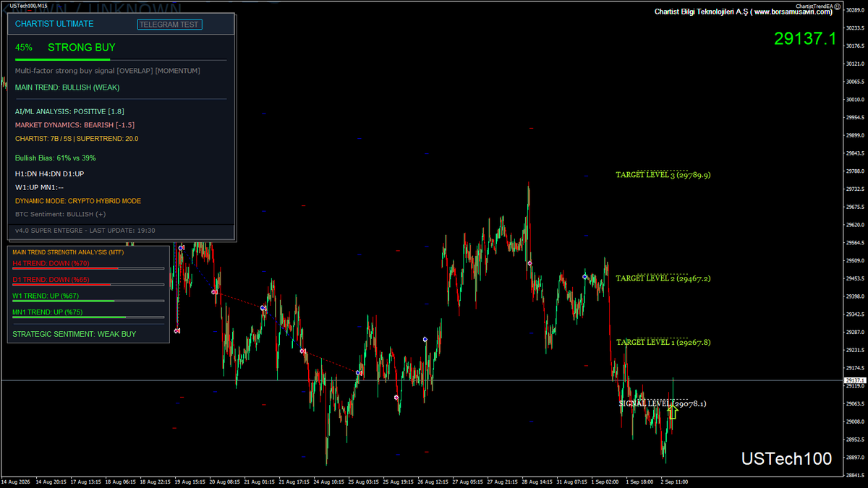Click 28841.5 on the price axis

pos(855,475)
